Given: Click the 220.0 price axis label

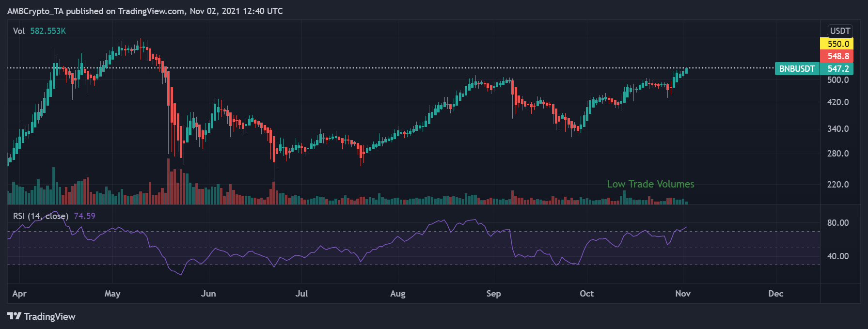Looking at the screenshot, I should point(838,185).
